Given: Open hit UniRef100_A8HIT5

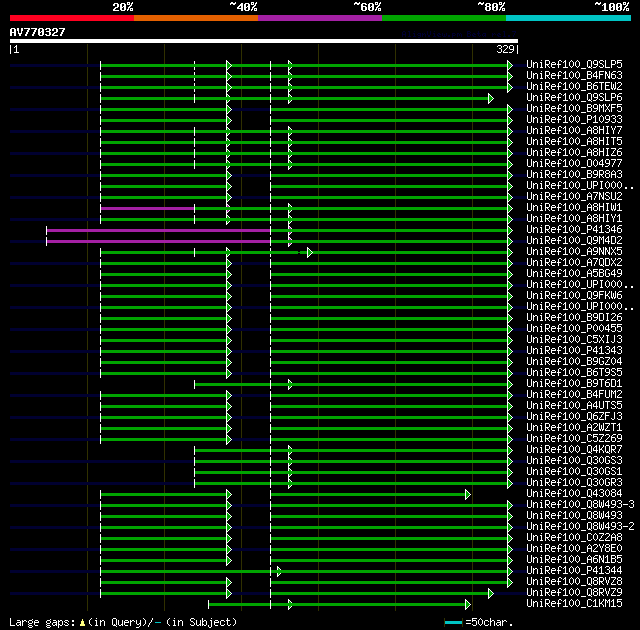Looking at the screenshot, I should (574, 142).
